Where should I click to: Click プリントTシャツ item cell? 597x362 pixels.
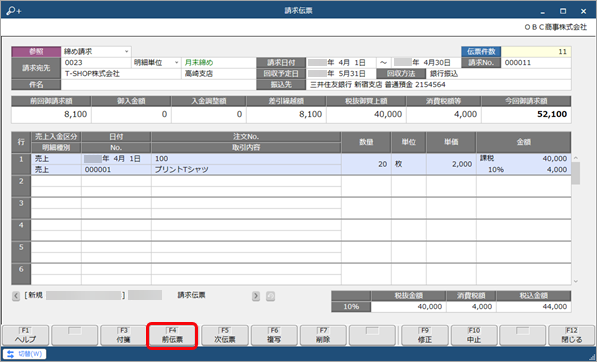[246, 170]
